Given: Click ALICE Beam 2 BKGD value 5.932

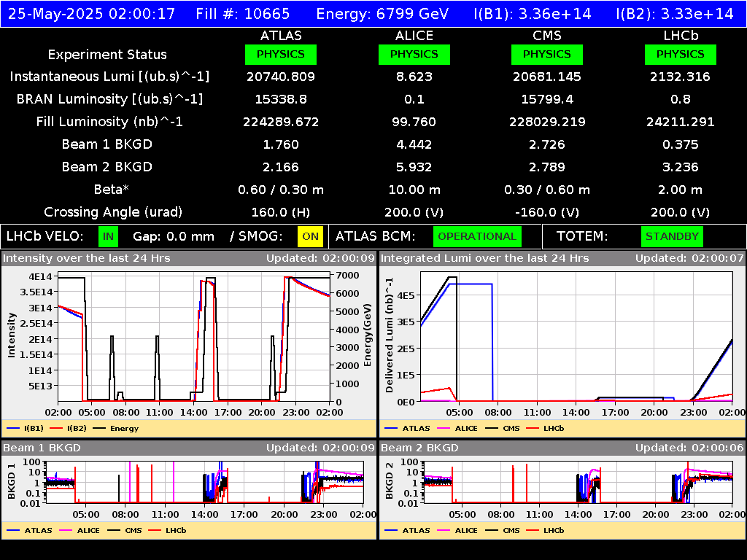Looking at the screenshot, I should pyautogui.click(x=414, y=167).
